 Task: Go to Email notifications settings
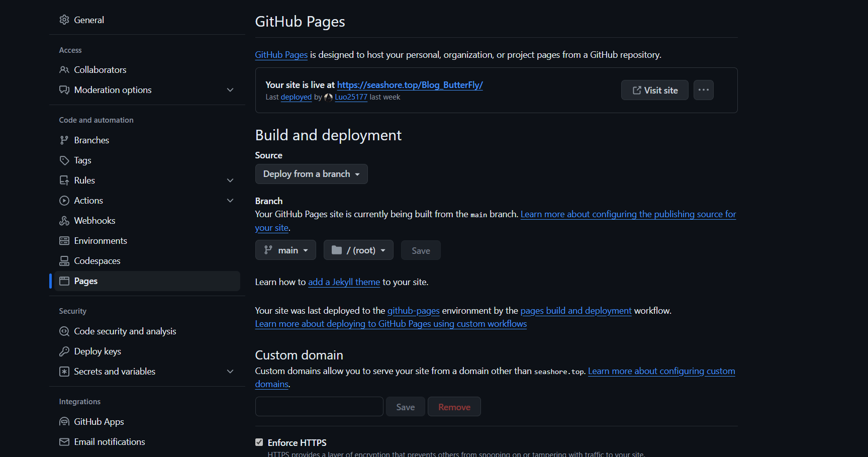(x=109, y=442)
